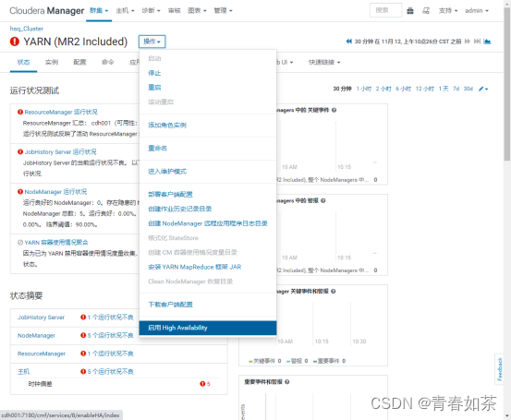The image size is (511, 420).
Task: Choose 创建 NodeManager 远程应用程序日志目录
Action: pos(208,223)
